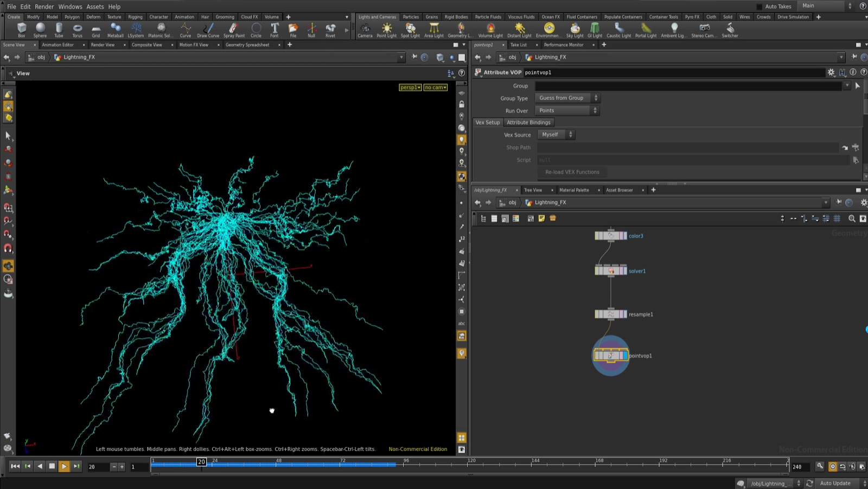Click the Torus shelf tool
Image resolution: width=868 pixels, height=489 pixels.
[x=78, y=28]
